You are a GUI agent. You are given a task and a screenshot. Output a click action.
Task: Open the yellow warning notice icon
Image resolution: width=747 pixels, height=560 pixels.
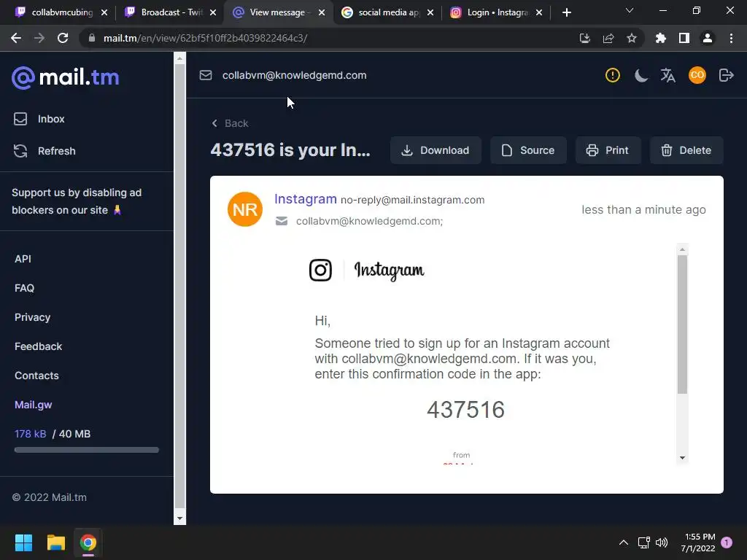[x=612, y=75]
